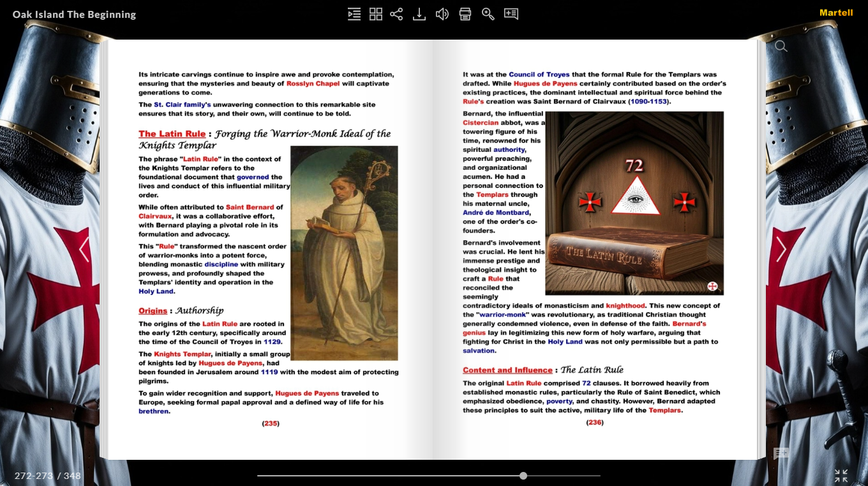The width and height of the screenshot is (868, 486).
Task: Open the zoom-in magnifier tool
Action: 488,14
